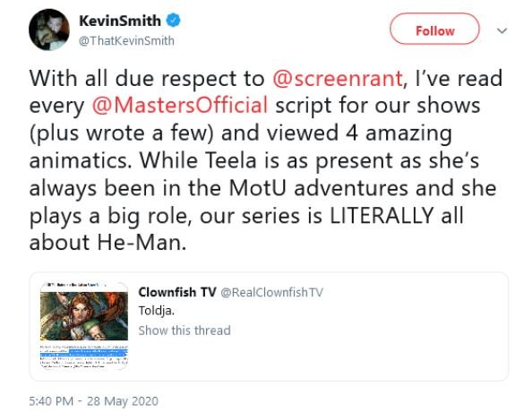Click the tweet text mentioning He-Man
This screenshot has height=412, width=532.
coord(107,243)
